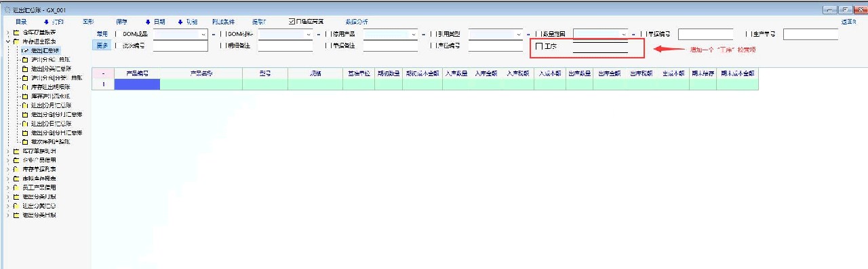This screenshot has width=868, height=269.
Task: Click the 日期 toolbar arrow icon
Action: tap(148, 22)
